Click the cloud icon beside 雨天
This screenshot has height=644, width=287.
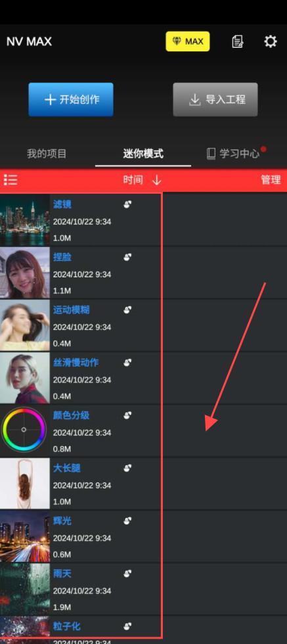127,573
